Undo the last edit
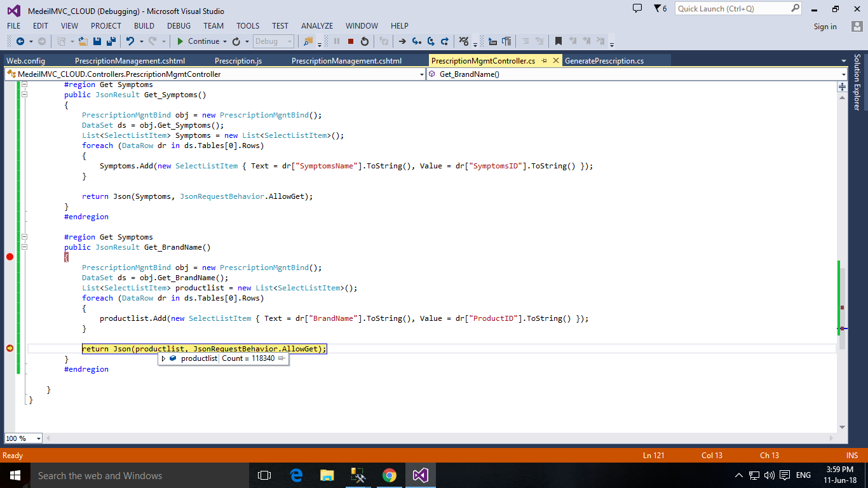Viewport: 868px width, 488px height. 130,41
